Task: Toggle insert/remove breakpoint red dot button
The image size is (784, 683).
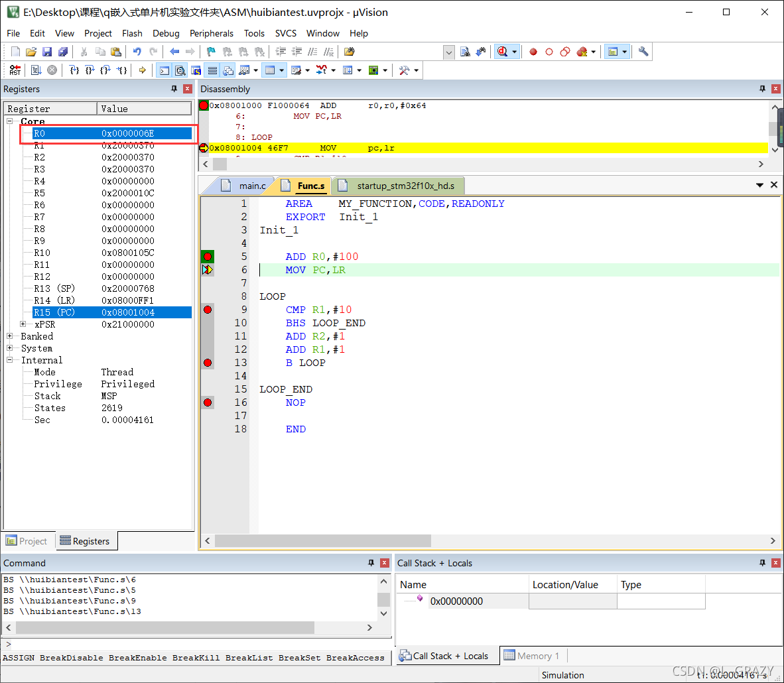Action: tap(533, 52)
